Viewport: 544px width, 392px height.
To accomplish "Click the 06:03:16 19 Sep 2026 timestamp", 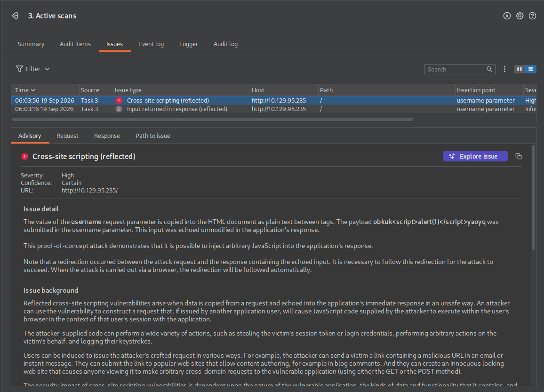I will pyautogui.click(x=44, y=109).
